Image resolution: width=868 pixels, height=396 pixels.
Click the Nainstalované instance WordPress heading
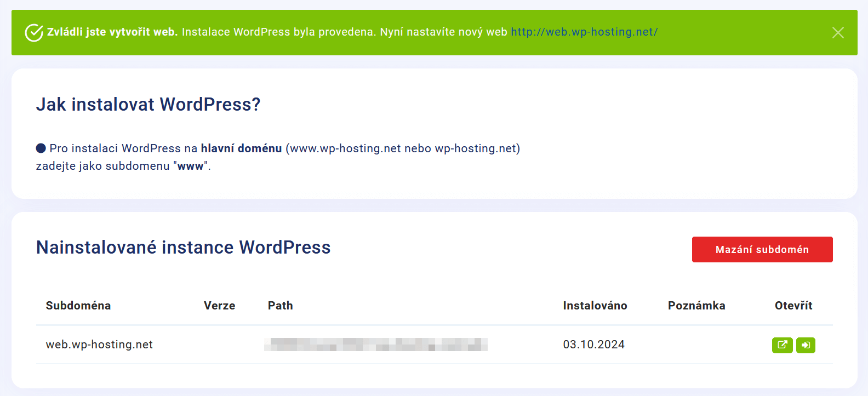tap(183, 247)
